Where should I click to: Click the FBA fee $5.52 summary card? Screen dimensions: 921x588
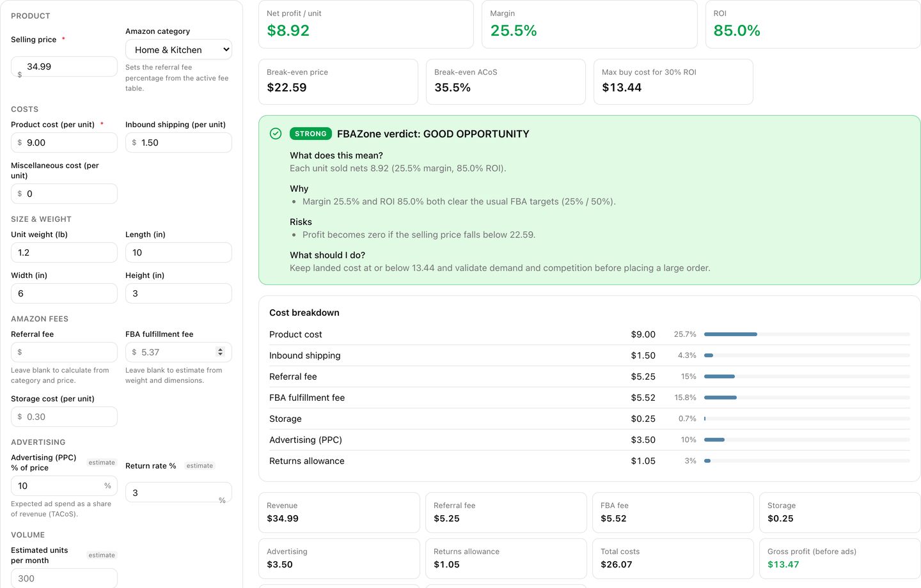pyautogui.click(x=673, y=513)
